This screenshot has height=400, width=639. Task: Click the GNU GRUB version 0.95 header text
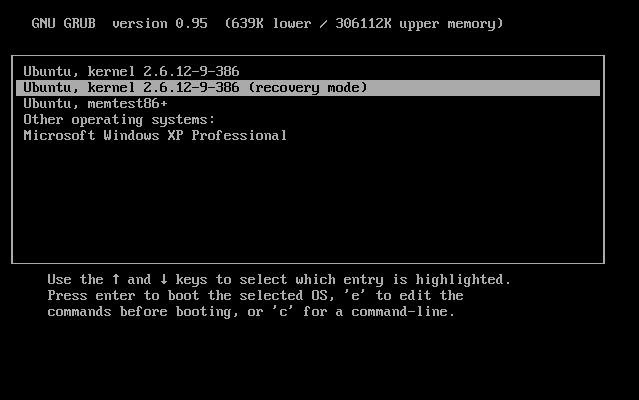pyautogui.click(x=119, y=24)
